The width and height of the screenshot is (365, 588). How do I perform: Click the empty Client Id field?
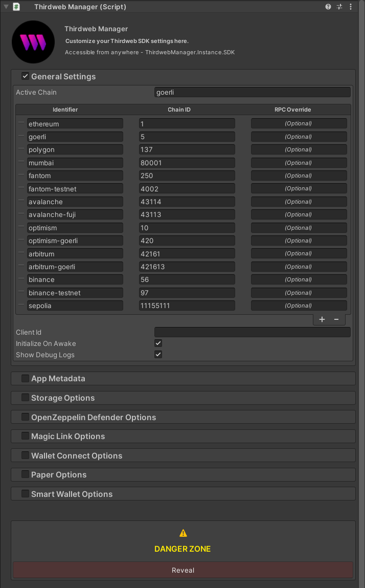[252, 332]
